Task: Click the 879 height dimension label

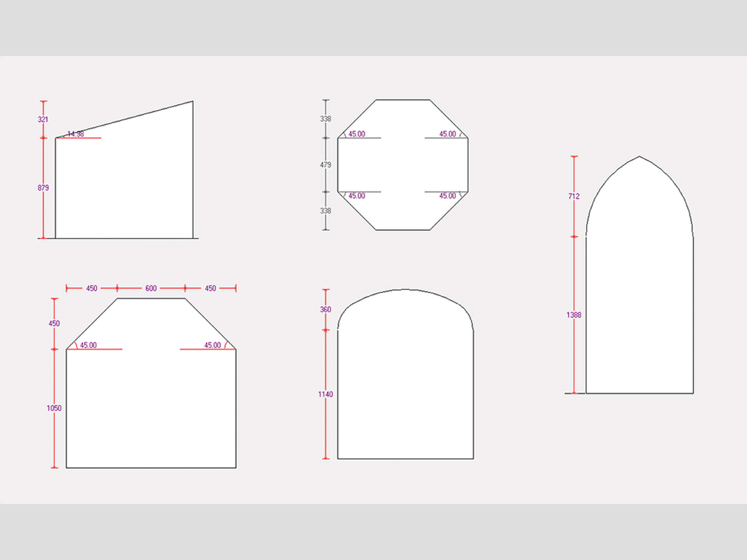Action: [x=43, y=188]
